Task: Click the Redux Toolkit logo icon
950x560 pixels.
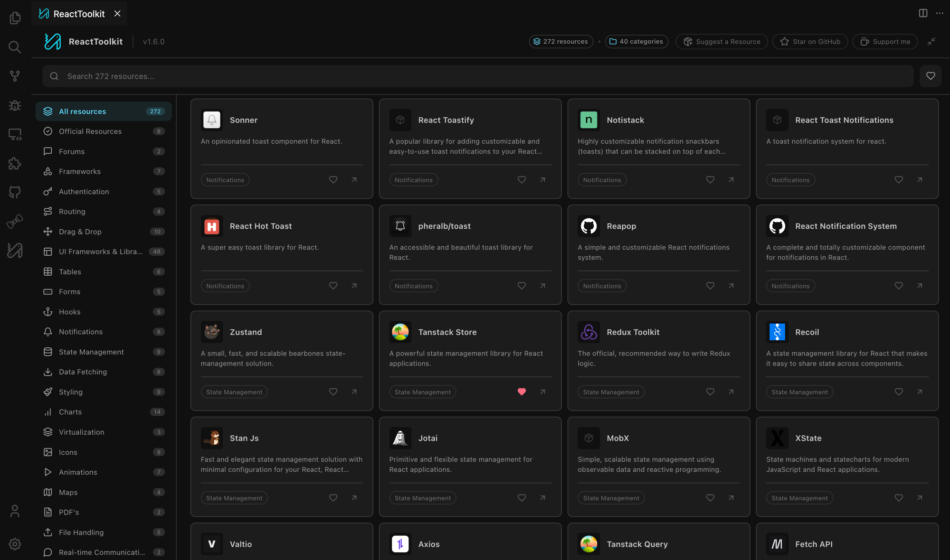Action: point(589,332)
